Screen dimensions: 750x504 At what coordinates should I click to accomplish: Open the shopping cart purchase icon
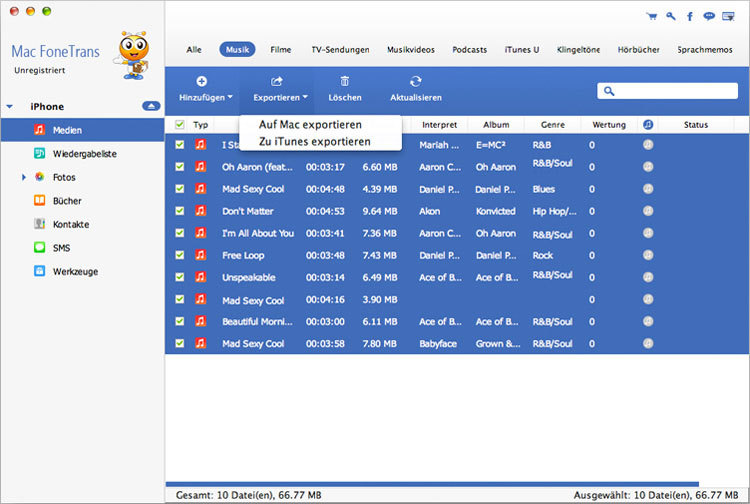click(651, 16)
